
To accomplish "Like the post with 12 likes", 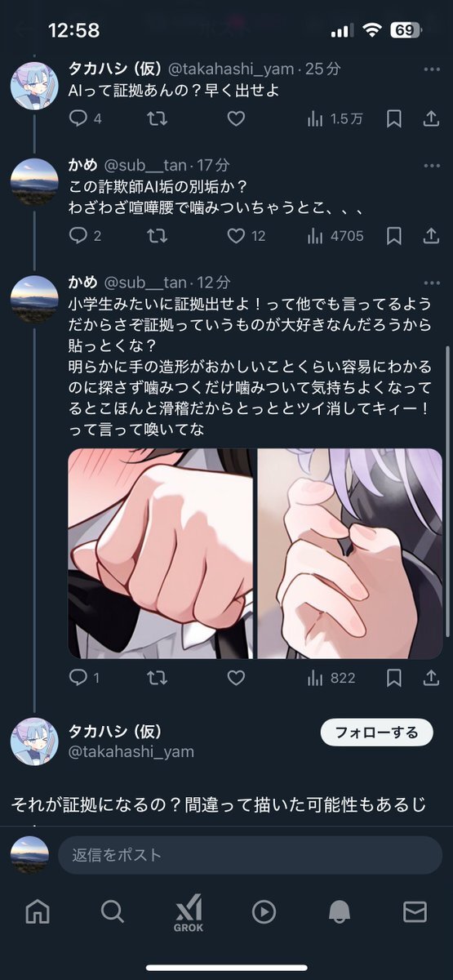I will pos(236,236).
